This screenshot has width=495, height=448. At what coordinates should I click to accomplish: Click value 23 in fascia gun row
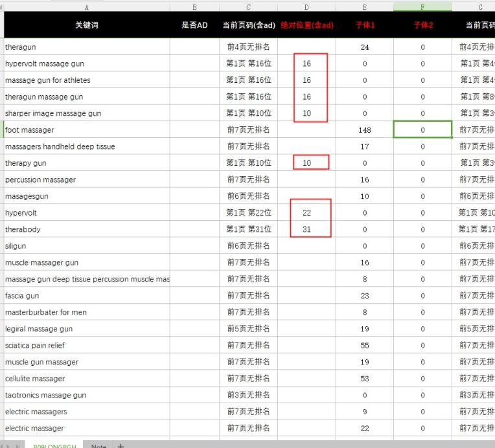click(x=365, y=295)
